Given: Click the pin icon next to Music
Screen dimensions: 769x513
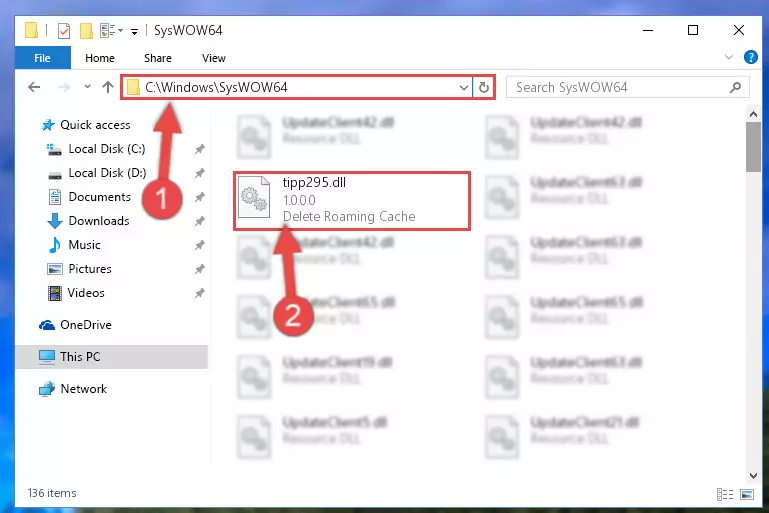Looking at the screenshot, I should click(x=199, y=245).
